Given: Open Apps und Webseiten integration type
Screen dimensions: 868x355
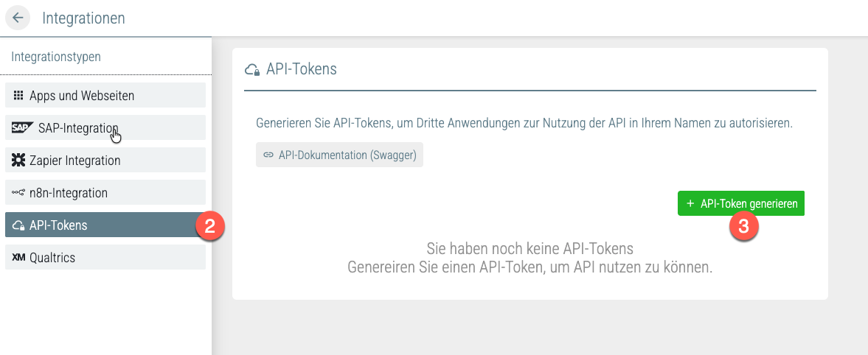Looking at the screenshot, I should (x=105, y=95).
